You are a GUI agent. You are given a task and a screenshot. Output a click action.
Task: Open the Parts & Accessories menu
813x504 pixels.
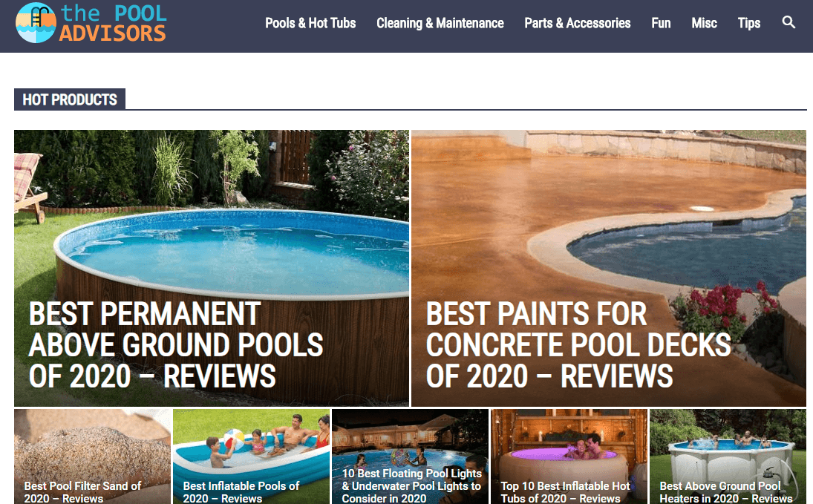[x=578, y=23]
